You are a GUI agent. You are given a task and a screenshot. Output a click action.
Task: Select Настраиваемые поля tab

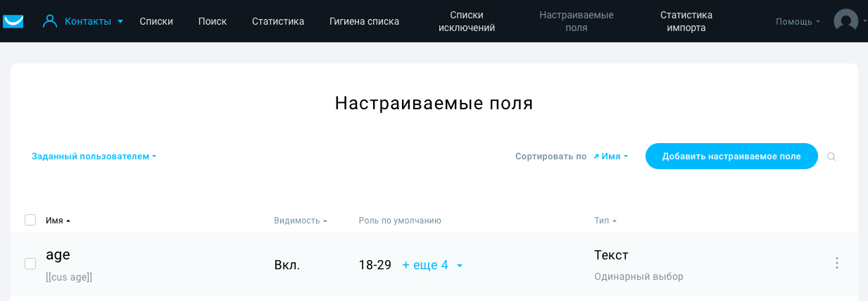coord(576,21)
